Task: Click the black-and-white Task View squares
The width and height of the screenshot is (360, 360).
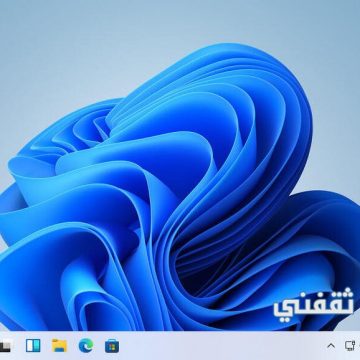Action: pos(6,345)
